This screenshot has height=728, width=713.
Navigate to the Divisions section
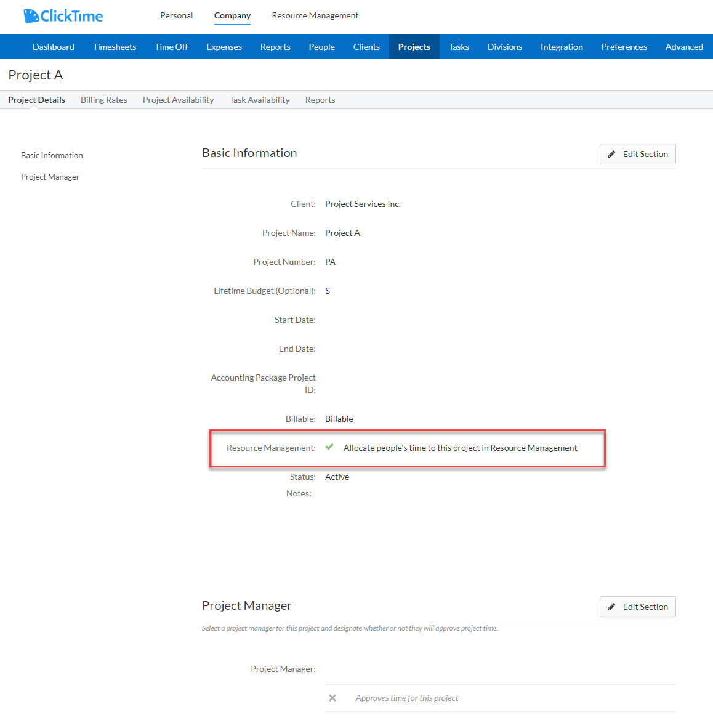pos(504,46)
